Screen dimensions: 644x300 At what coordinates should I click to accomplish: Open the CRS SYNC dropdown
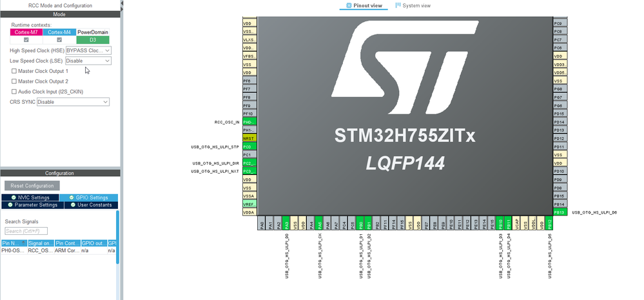click(x=73, y=102)
